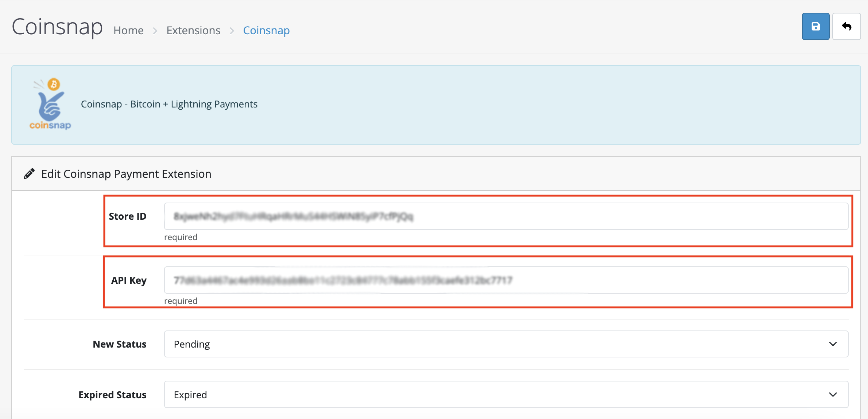Screen dimensions: 868x419
Task: Click the back arrow return icon
Action: pos(846,27)
